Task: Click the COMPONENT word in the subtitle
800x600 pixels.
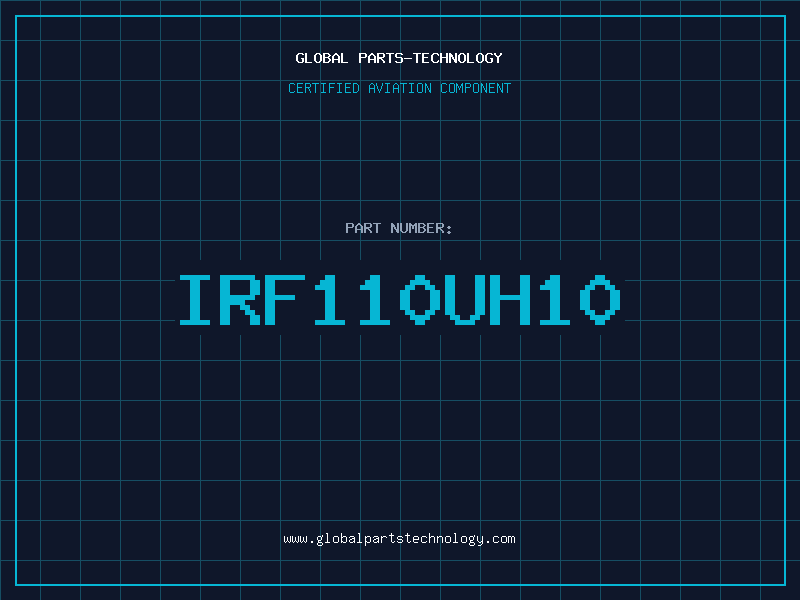Action: [x=476, y=88]
